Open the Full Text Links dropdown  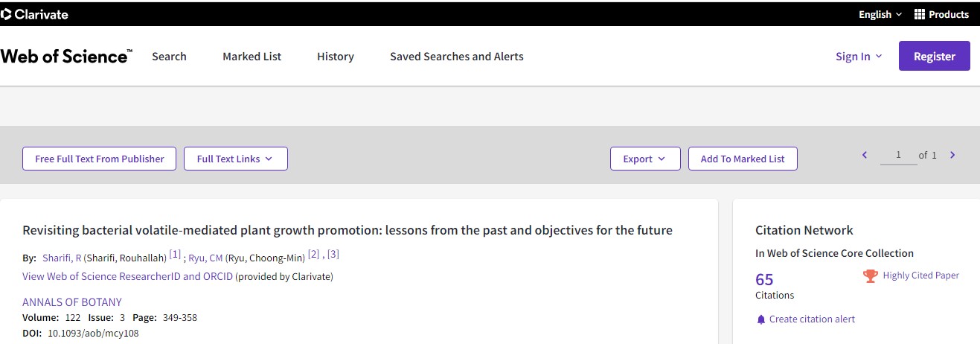(235, 159)
